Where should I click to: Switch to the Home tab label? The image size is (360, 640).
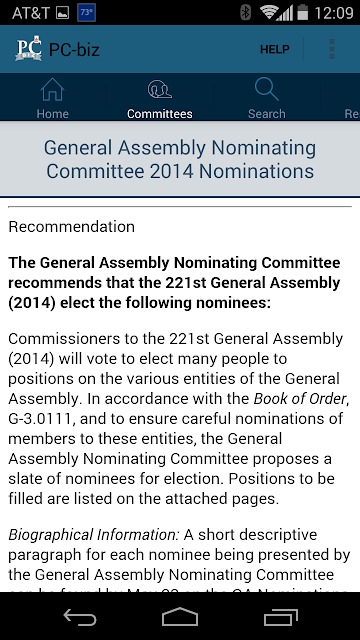pos(53,113)
